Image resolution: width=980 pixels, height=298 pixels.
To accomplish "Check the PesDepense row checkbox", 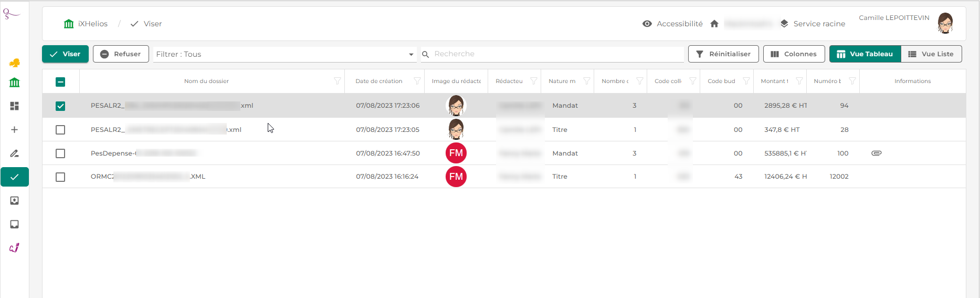I will coord(60,153).
